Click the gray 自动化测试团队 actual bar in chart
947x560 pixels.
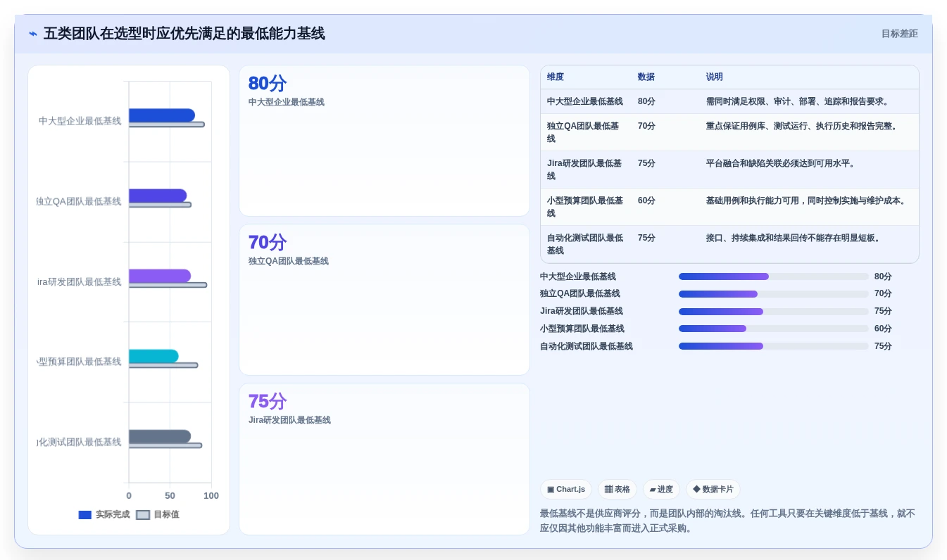pyautogui.click(x=160, y=436)
